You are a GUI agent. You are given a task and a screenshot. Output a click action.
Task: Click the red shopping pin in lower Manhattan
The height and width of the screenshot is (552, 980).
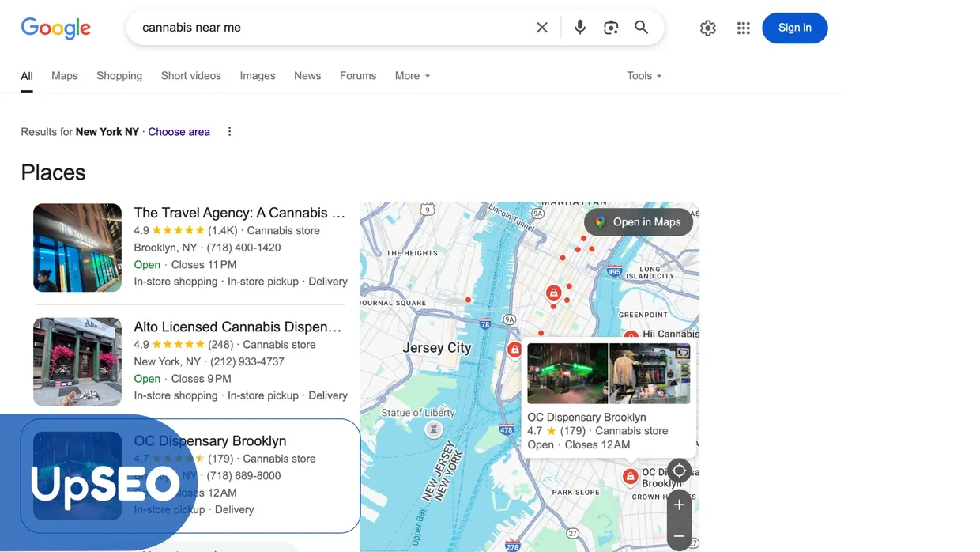coord(554,293)
